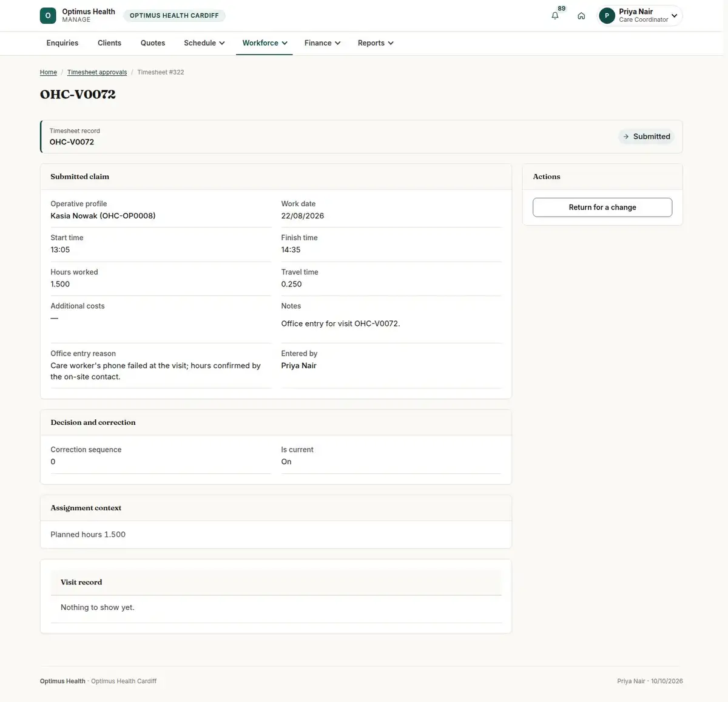728x702 pixels.
Task: Click the start time 13:05
Action: pyautogui.click(x=60, y=250)
